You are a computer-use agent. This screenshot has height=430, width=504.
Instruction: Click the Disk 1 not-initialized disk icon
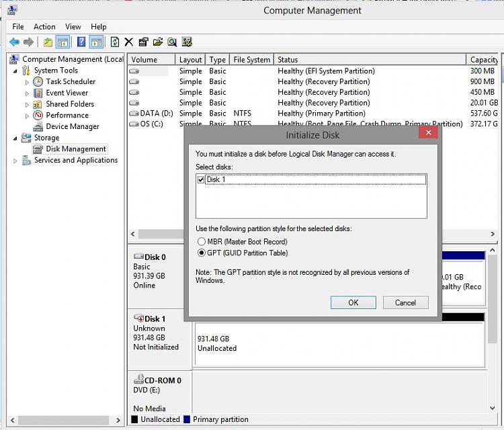point(139,318)
